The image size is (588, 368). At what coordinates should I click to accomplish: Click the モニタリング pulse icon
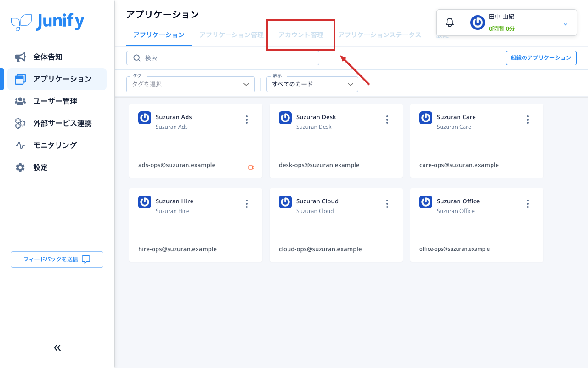[20, 145]
